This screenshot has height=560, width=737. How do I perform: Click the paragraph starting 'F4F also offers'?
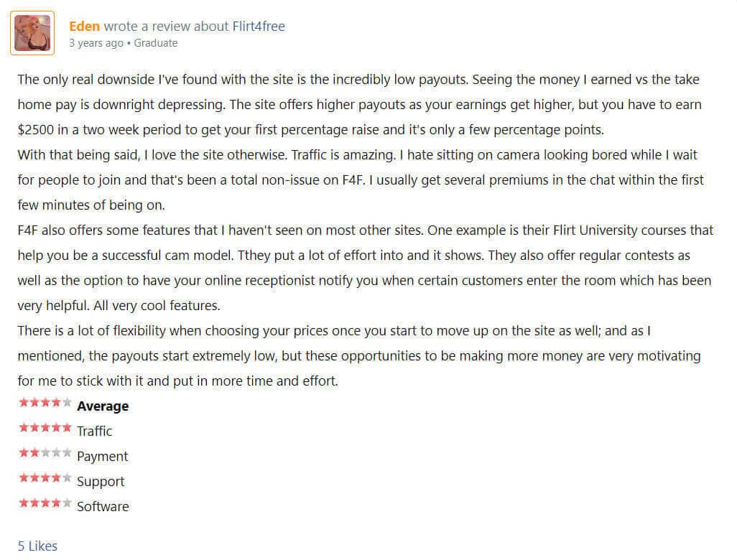pos(366,268)
